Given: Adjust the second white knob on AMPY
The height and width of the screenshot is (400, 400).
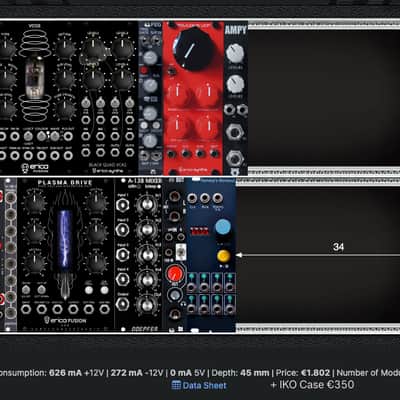Looking at the screenshot, I should pyautogui.click(x=235, y=84).
